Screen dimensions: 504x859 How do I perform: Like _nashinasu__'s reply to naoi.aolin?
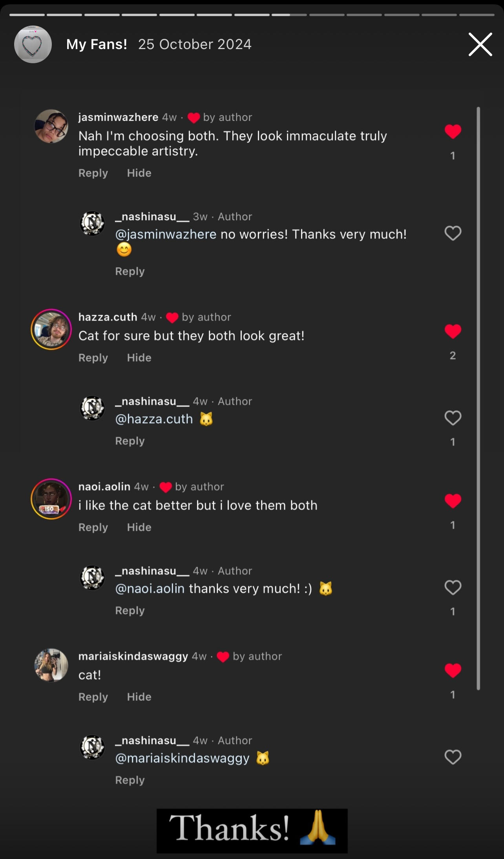pyautogui.click(x=453, y=587)
